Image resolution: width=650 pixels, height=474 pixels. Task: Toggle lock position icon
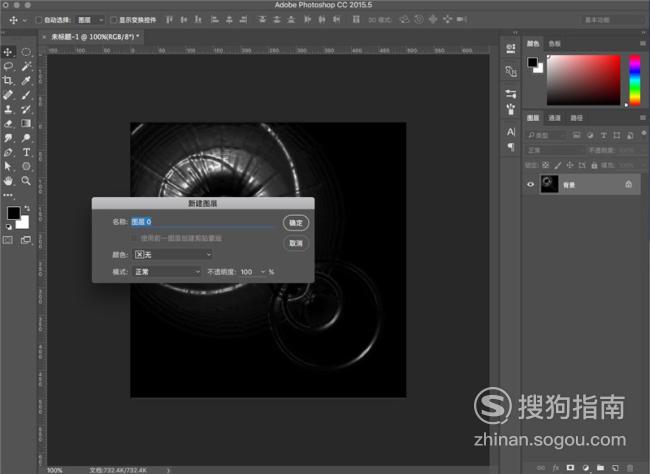(570, 165)
